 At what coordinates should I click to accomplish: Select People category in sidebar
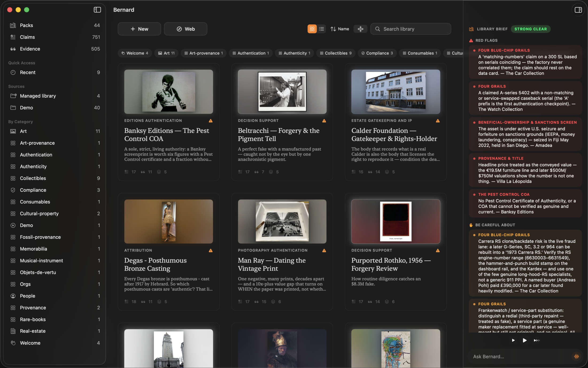tap(55, 296)
